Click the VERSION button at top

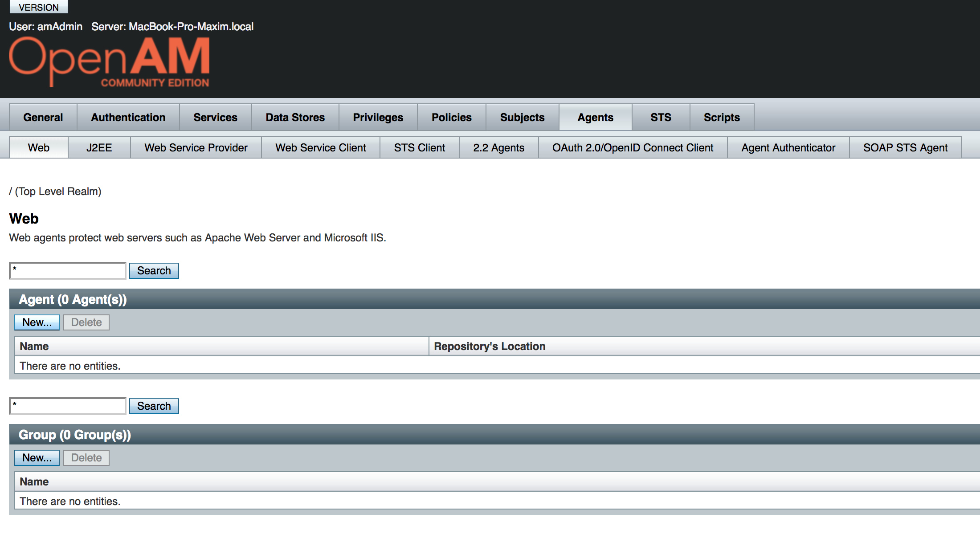[x=38, y=7]
